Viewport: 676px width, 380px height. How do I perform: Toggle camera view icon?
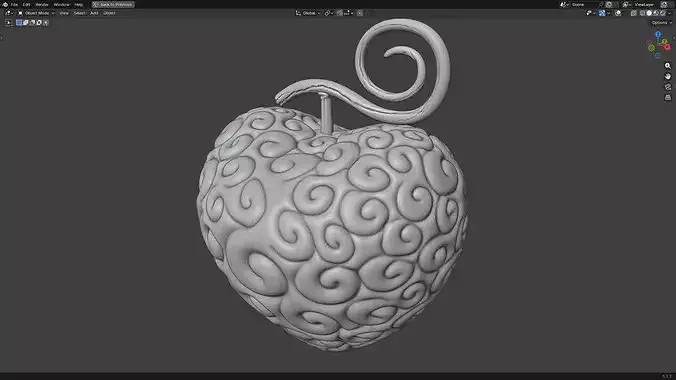coord(668,87)
